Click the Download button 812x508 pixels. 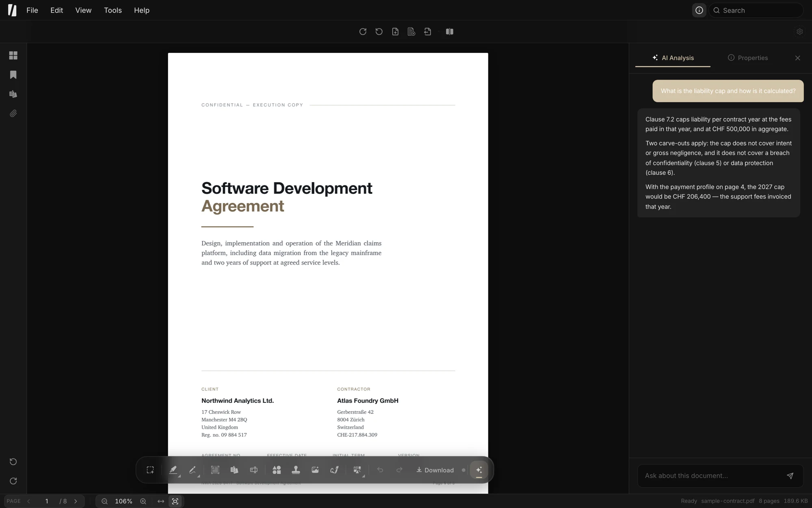pyautogui.click(x=435, y=470)
